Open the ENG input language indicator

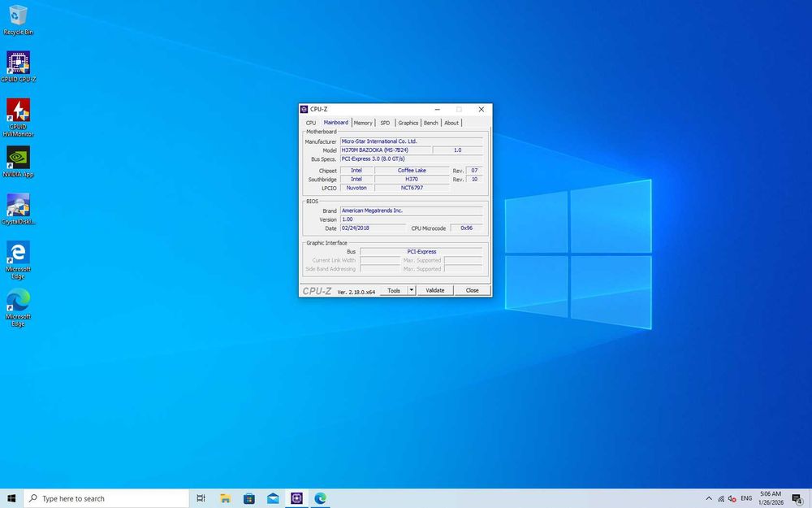(746, 499)
